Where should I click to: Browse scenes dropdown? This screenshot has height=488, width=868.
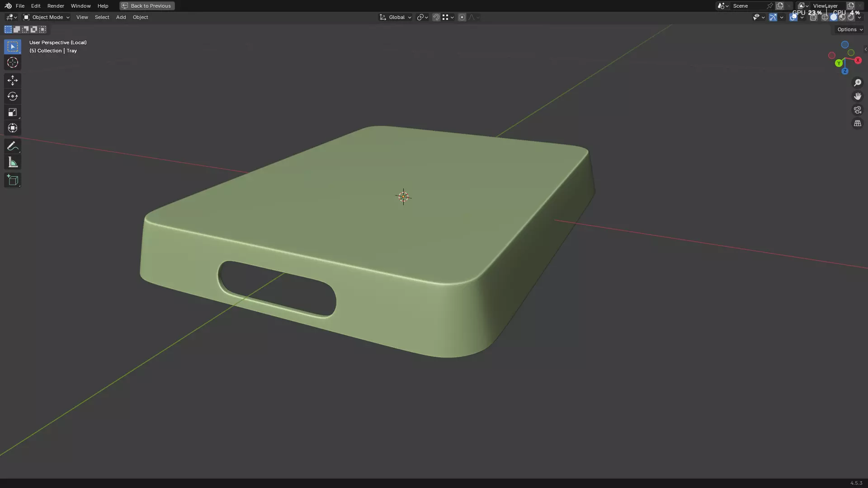(x=723, y=6)
